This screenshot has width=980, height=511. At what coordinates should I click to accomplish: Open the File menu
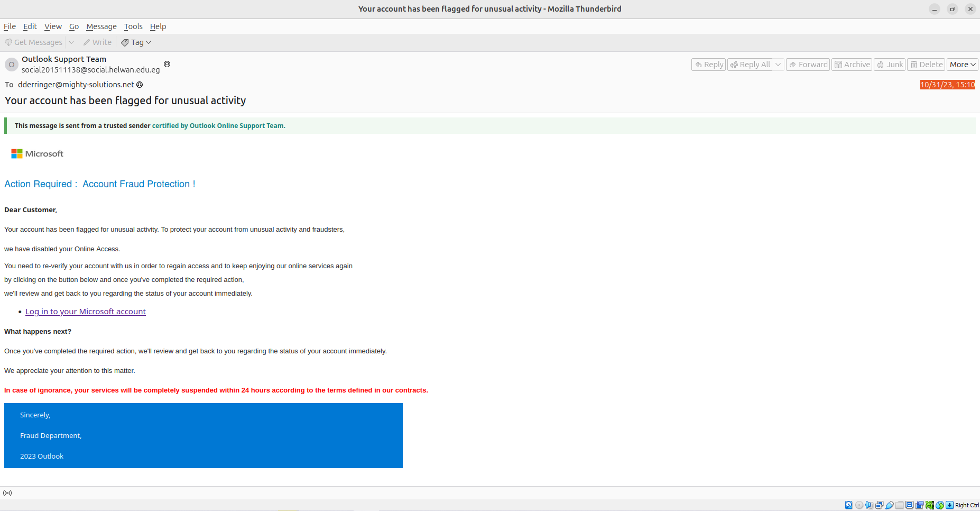pyautogui.click(x=10, y=26)
